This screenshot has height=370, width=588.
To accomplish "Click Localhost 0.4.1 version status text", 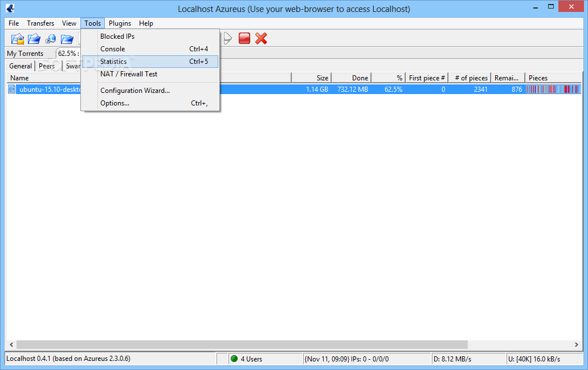I will [68, 359].
